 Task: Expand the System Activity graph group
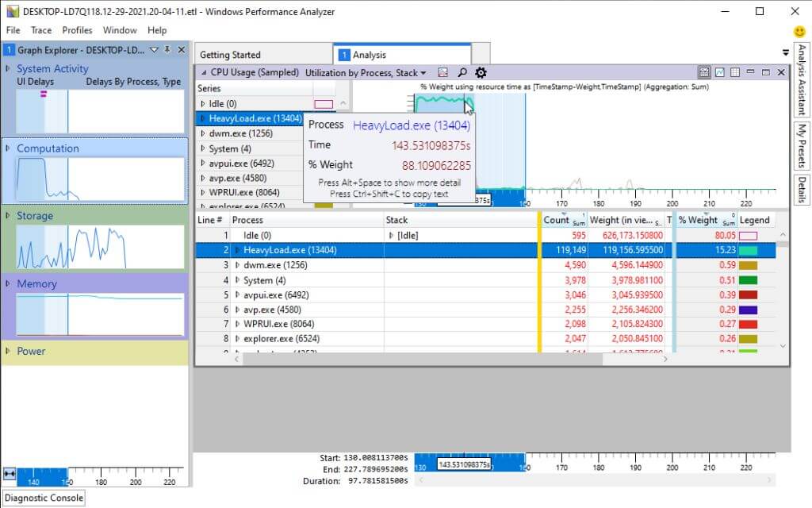[9, 69]
